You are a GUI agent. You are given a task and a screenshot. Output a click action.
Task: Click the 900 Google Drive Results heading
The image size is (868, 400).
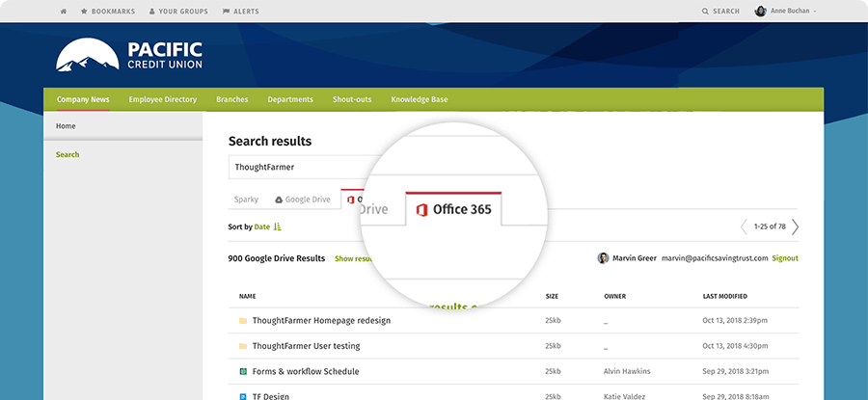277,258
